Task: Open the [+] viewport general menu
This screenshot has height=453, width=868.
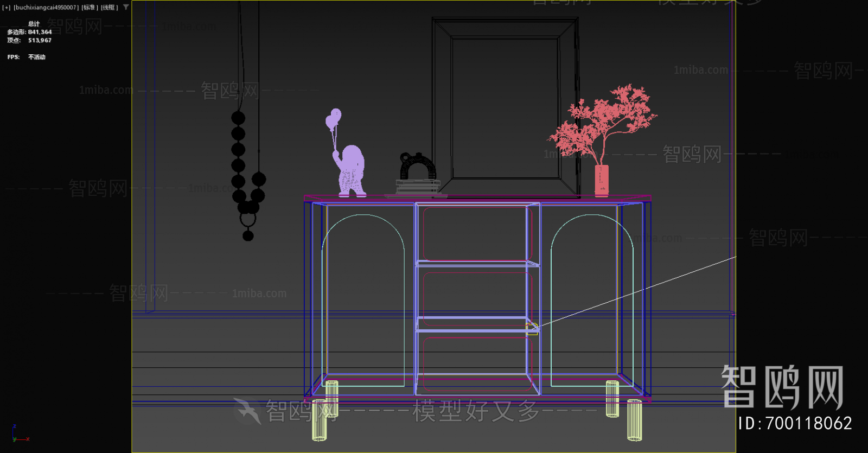Action: click(x=7, y=8)
